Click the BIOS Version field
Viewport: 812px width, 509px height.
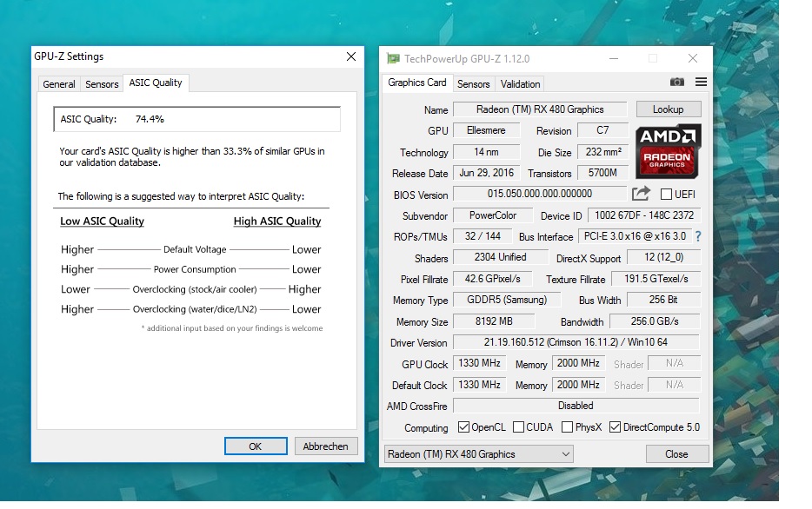(540, 194)
